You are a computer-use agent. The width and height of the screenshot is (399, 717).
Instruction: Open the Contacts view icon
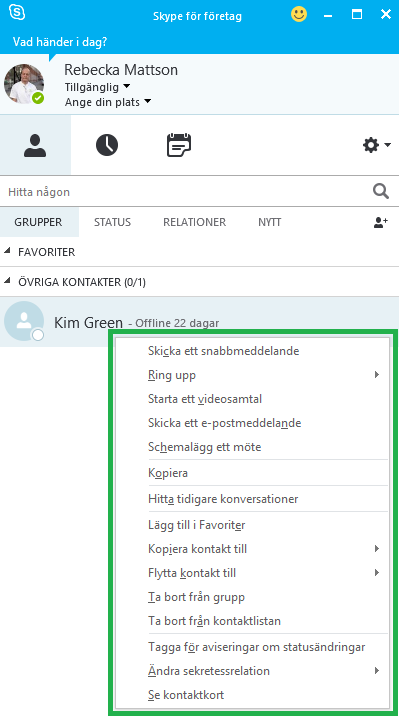pyautogui.click(x=35, y=145)
